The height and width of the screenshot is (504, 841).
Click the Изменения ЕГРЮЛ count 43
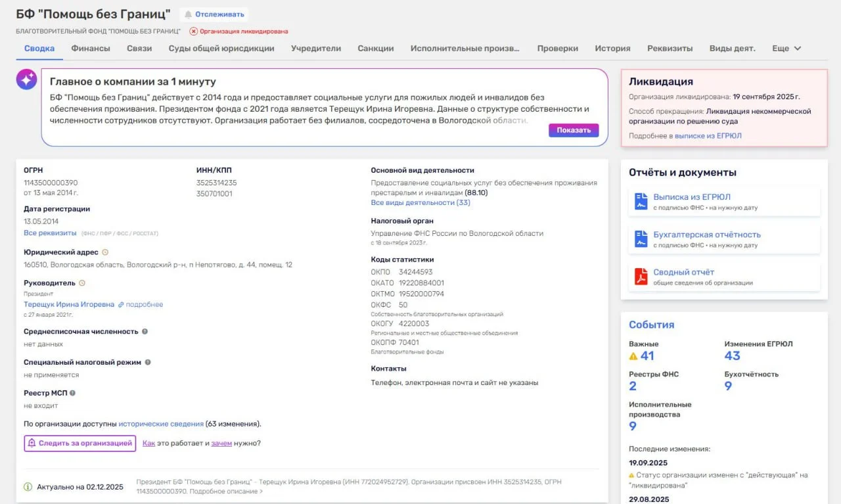[x=733, y=356]
